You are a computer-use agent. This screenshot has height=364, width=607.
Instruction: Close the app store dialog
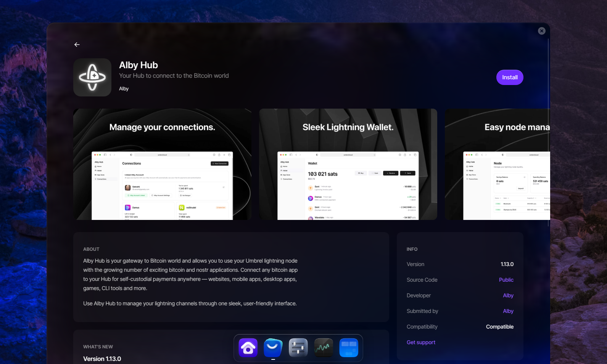[541, 31]
